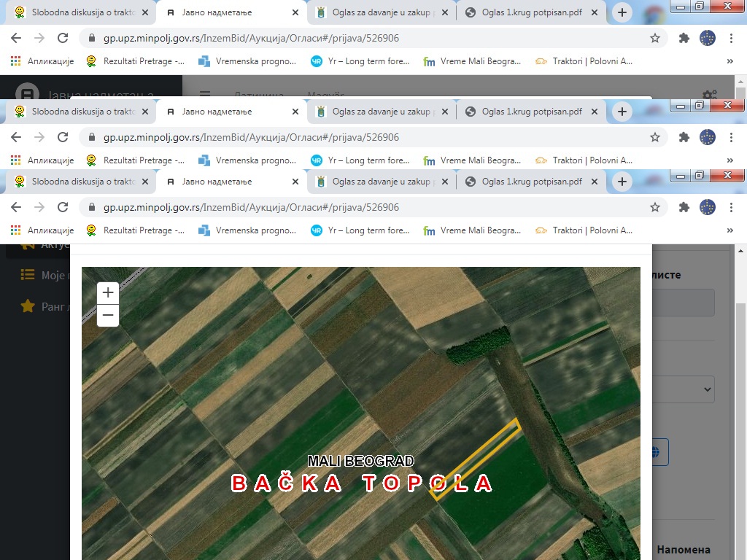Open Traktori | Polovni A bookmark, middle bar
Viewport: 747px width, 560px height.
pyautogui.click(x=584, y=160)
